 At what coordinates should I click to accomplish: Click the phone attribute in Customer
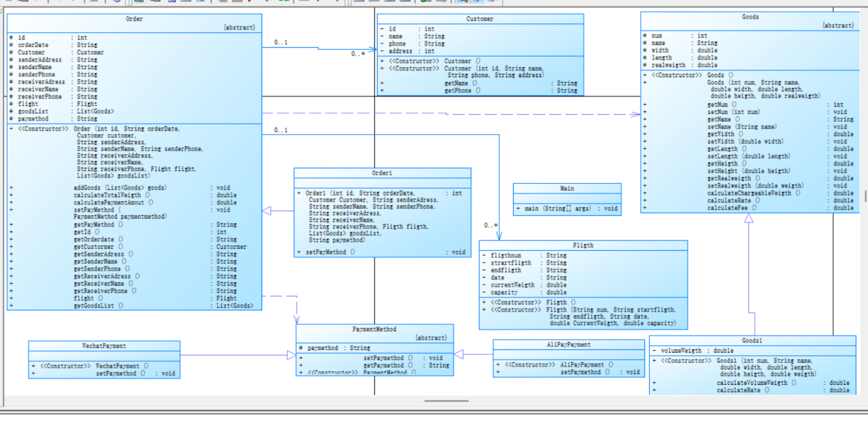point(412,44)
